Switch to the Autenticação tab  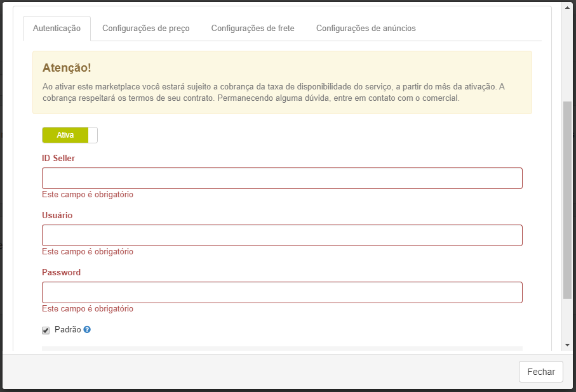(57, 29)
